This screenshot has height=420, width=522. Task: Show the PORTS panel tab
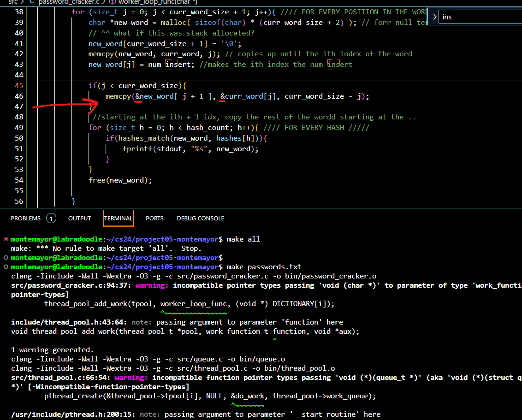point(154,219)
